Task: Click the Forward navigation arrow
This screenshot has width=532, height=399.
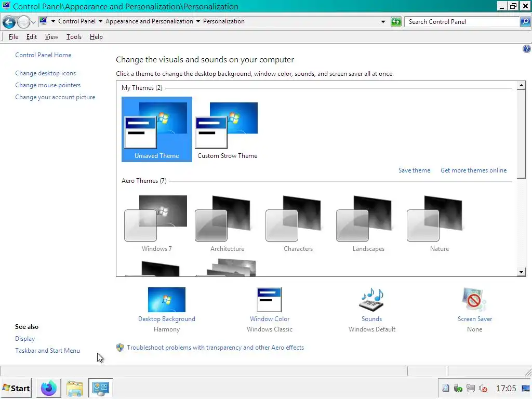Action: 23,22
